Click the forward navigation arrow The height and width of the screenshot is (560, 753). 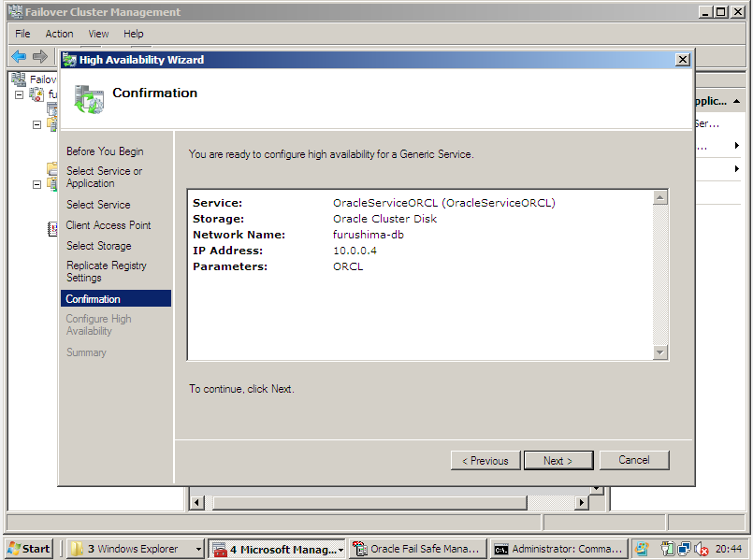tap(39, 58)
